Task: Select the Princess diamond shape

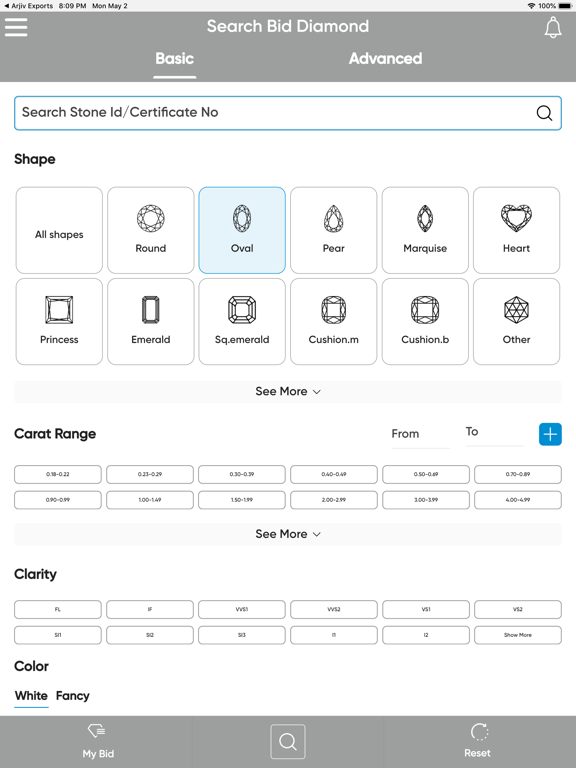Action: 59,322
